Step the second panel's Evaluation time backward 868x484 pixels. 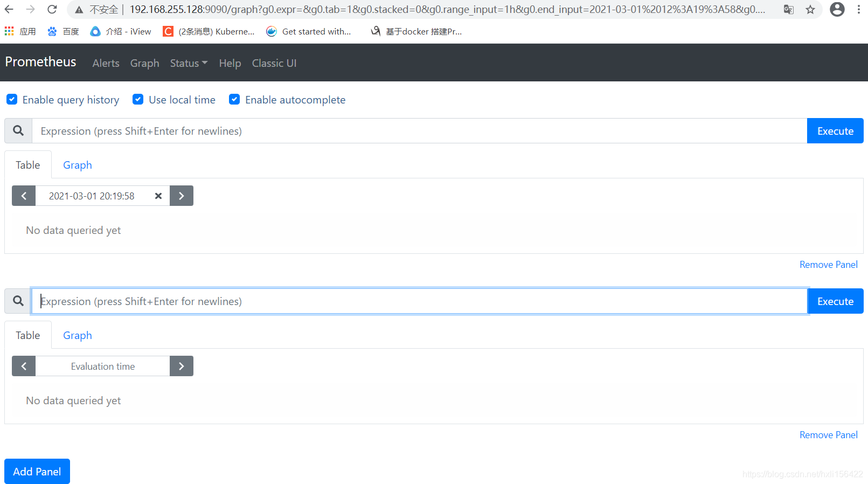tap(24, 366)
